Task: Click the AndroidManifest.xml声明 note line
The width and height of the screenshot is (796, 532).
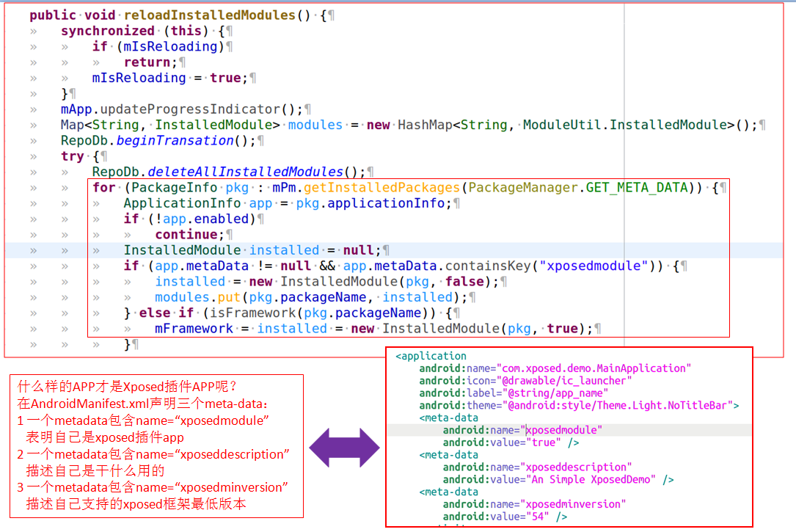Action: [142, 404]
